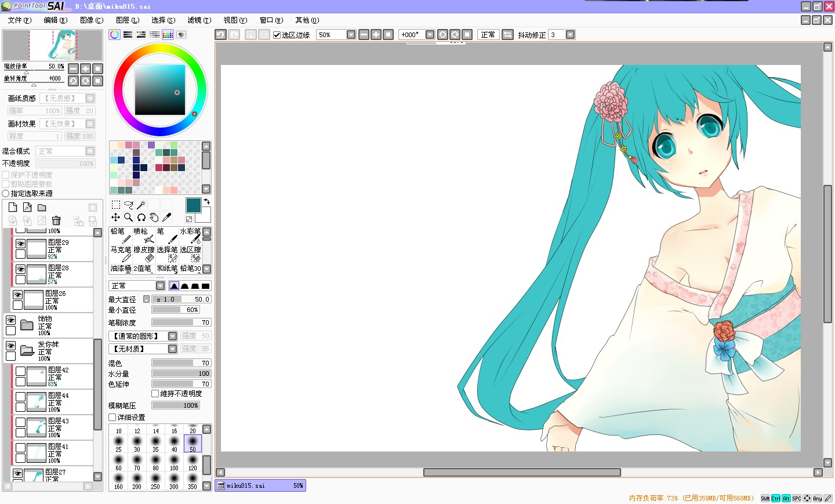Select the zoom magnifier tool

(129, 217)
